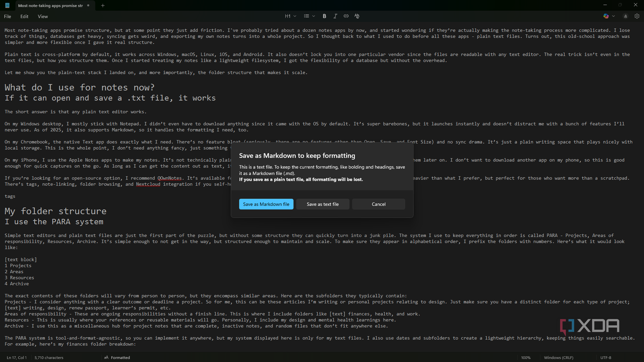Open account sign-in icon
Screen dimensions: 644x362
pos(625,16)
